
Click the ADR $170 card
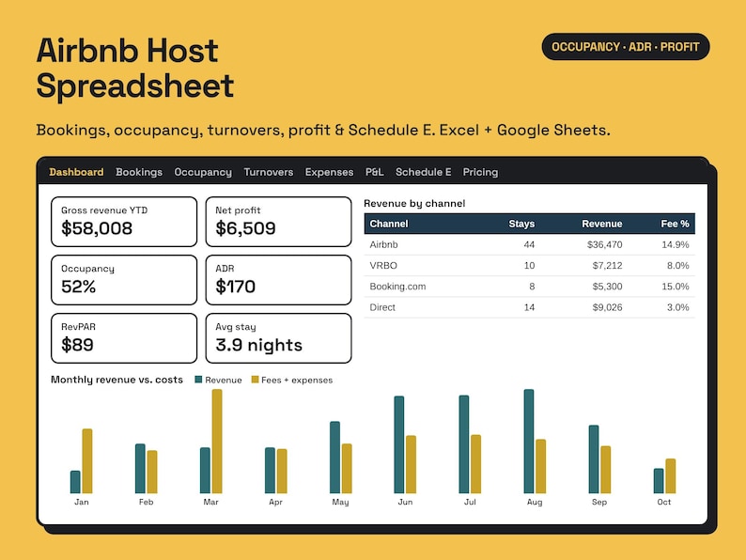[278, 280]
